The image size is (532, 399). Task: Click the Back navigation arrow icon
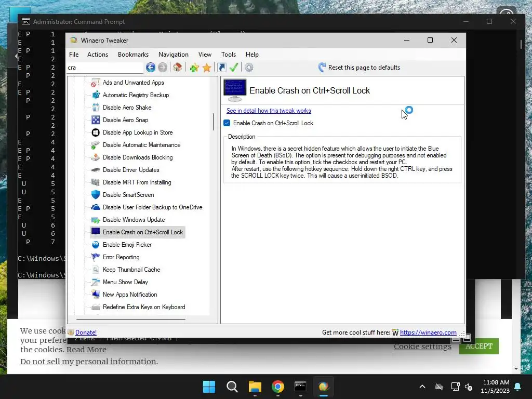coord(151,68)
